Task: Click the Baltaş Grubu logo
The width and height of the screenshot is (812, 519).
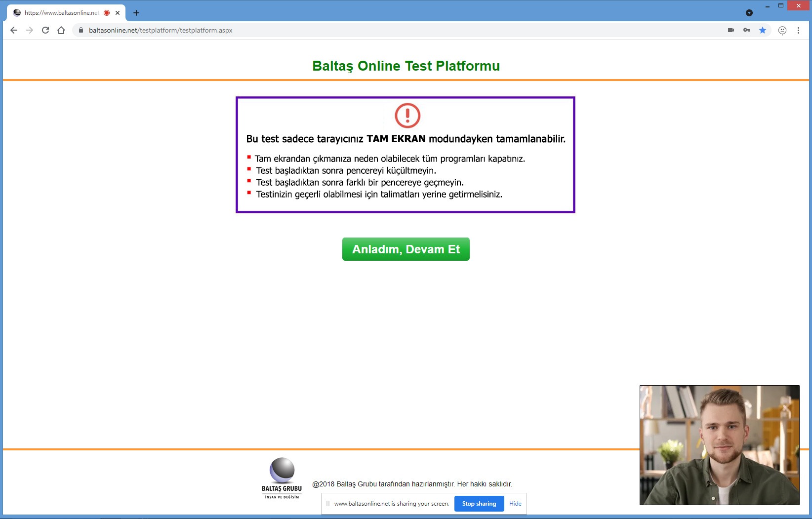Action: [282, 478]
